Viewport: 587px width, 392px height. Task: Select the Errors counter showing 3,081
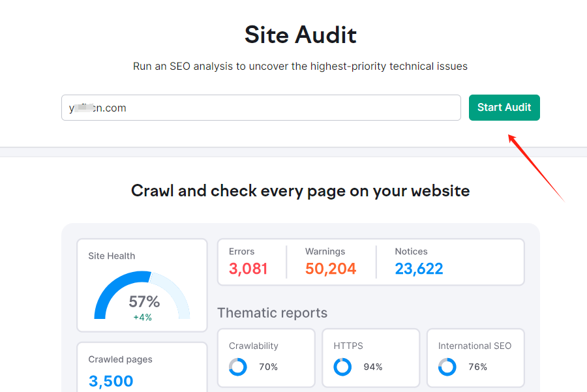(x=248, y=268)
